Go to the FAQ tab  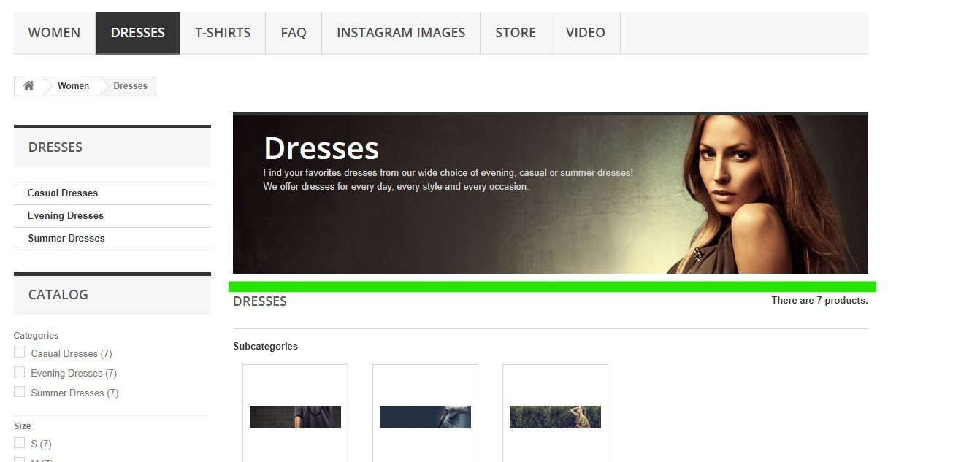(x=294, y=33)
